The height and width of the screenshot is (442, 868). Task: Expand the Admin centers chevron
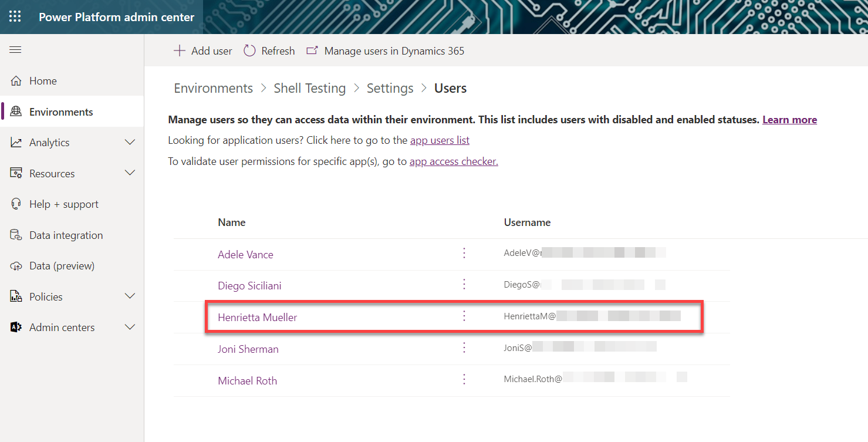130,327
